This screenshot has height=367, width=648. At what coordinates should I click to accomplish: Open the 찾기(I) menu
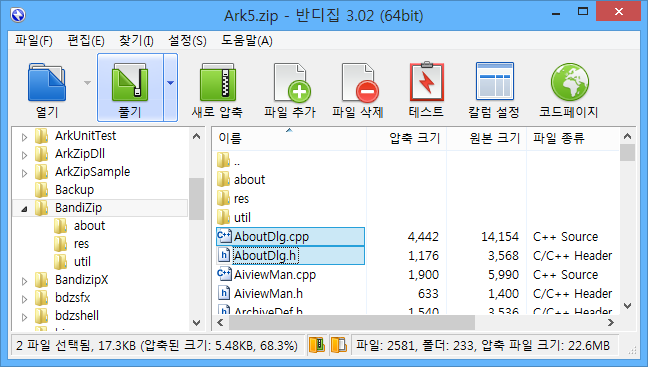pyautogui.click(x=136, y=41)
